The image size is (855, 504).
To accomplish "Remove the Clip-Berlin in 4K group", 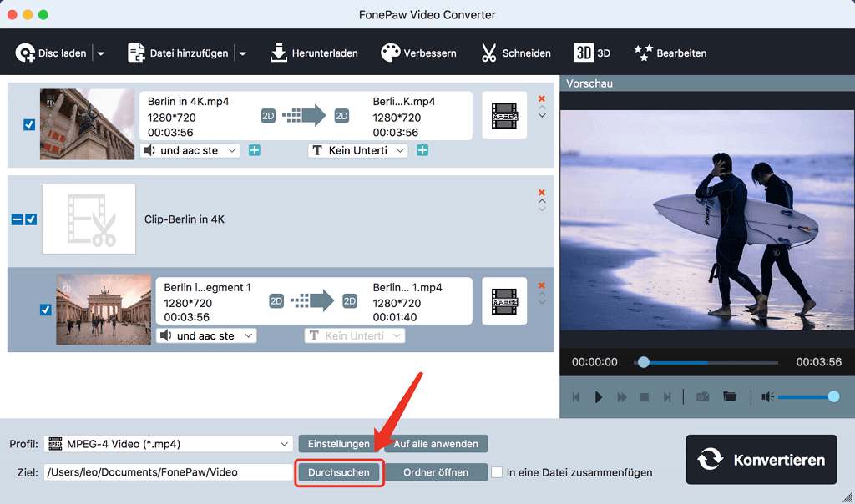I will (x=541, y=192).
